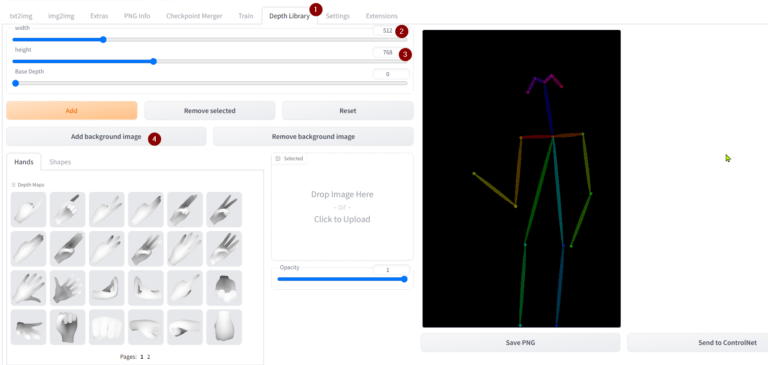
Task: Click Remove background image
Action: (x=313, y=137)
